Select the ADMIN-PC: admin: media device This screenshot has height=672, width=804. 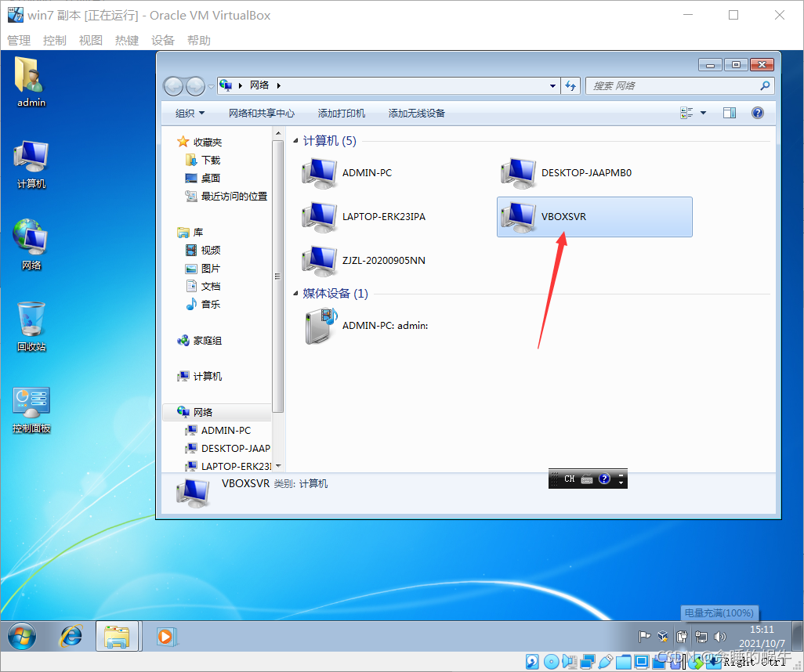click(366, 326)
